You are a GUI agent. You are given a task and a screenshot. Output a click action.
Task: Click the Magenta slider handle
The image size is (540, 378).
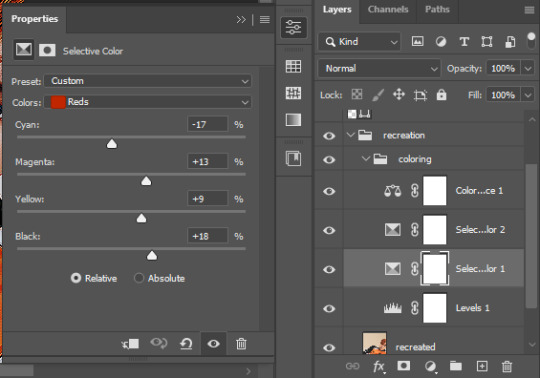[x=146, y=181]
